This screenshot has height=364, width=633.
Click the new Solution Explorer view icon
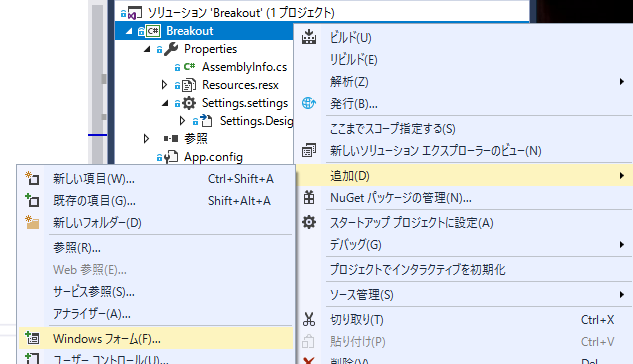[309, 150]
